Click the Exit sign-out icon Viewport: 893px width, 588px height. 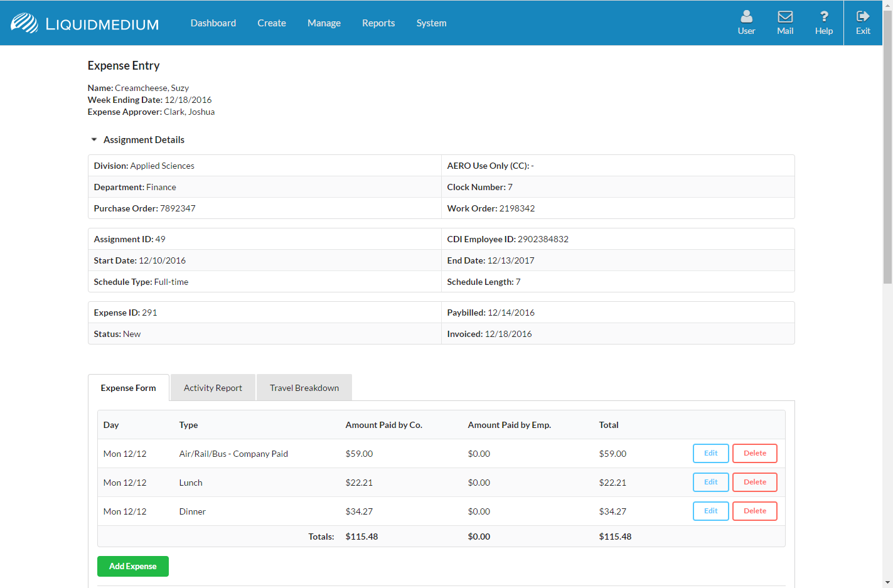(x=863, y=17)
